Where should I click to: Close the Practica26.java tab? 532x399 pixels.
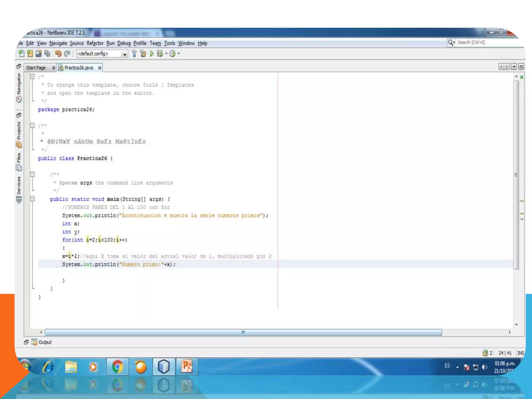click(100, 68)
